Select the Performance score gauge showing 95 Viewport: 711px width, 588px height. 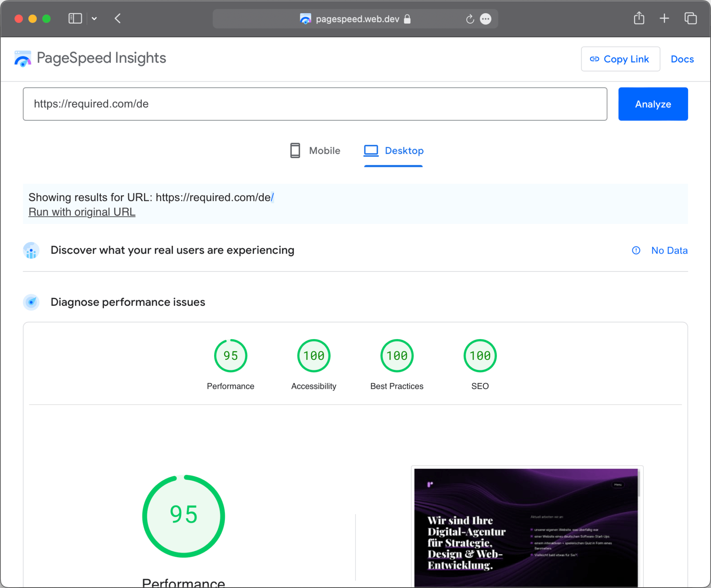tap(230, 355)
